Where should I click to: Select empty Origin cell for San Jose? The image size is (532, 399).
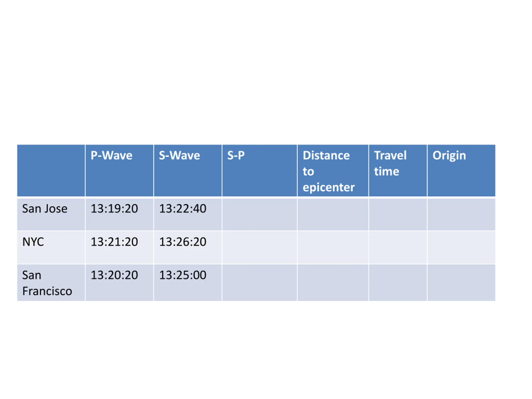[x=461, y=214]
